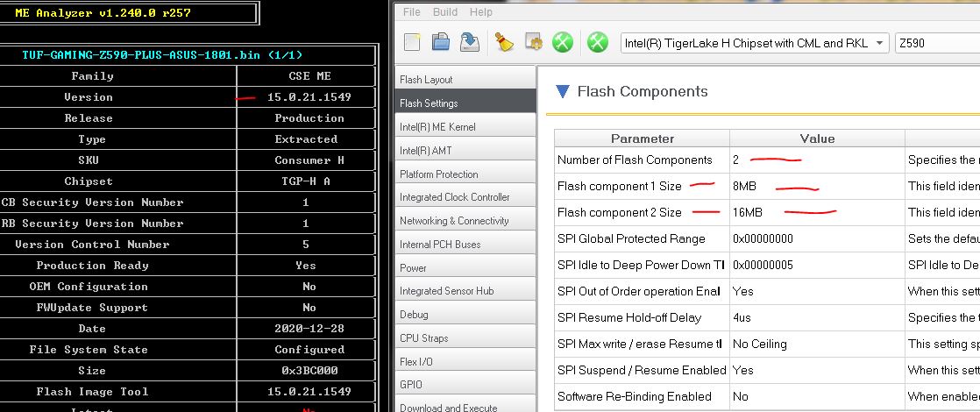Click the TGP-H A chipset value in ME Analyzer
Screen dimensions: 980x412
(306, 181)
